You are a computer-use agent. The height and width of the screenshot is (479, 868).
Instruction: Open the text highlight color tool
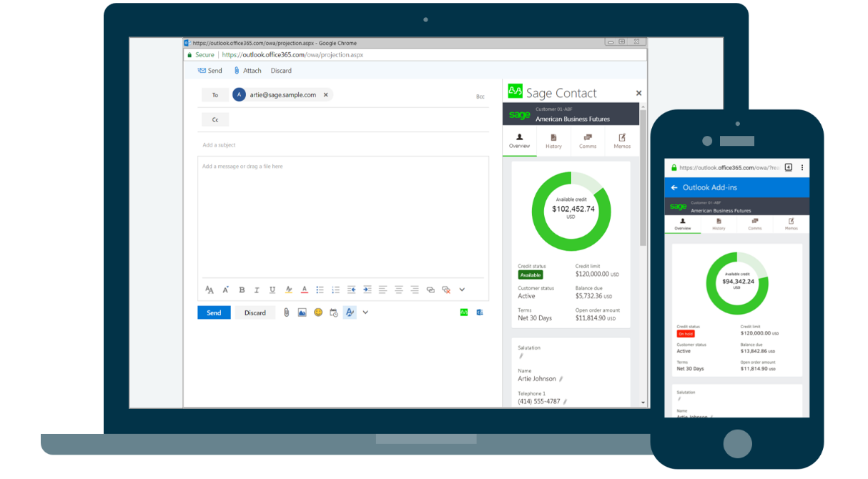tap(289, 290)
